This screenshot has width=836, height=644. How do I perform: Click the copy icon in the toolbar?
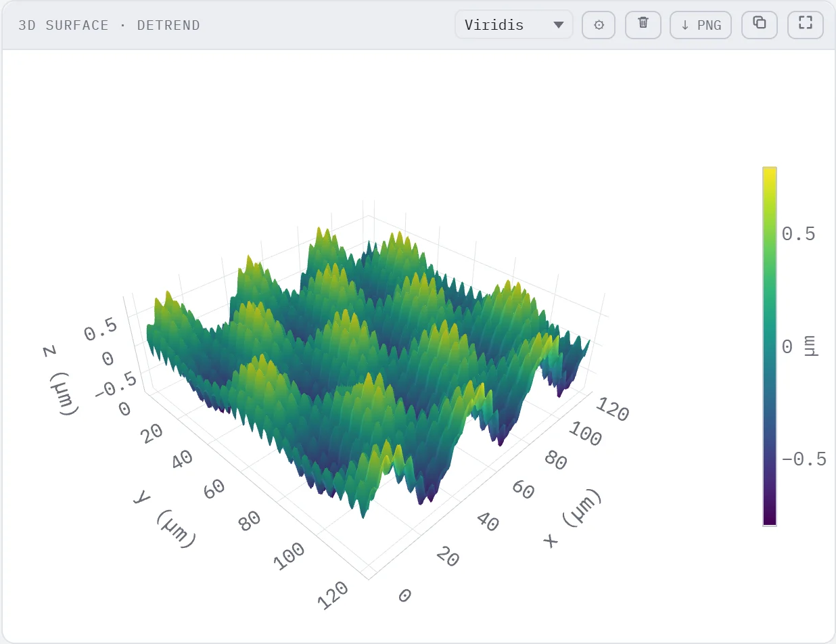tap(760, 25)
